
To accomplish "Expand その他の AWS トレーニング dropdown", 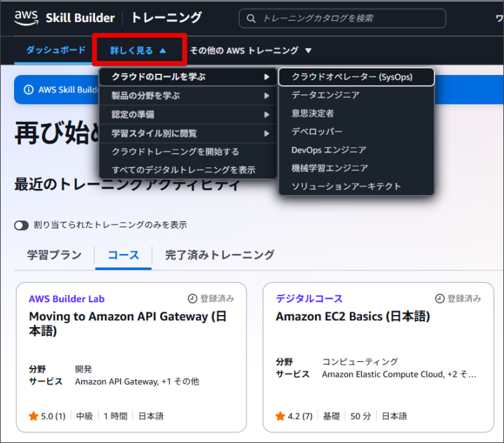I will click(251, 50).
